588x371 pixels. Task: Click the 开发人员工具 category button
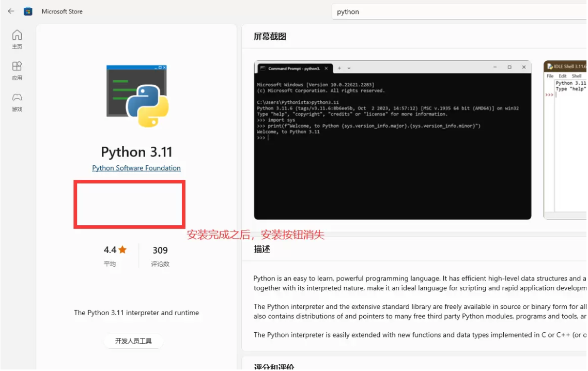point(133,341)
